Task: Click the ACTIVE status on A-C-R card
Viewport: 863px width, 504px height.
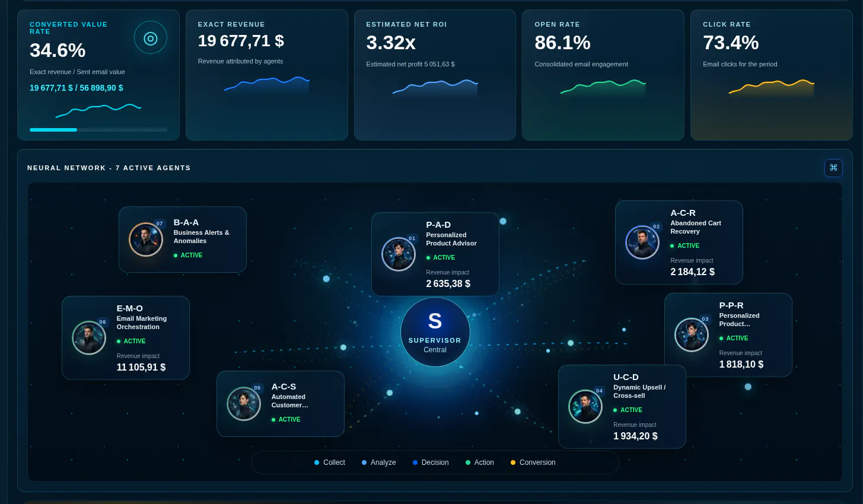Action: 685,245
